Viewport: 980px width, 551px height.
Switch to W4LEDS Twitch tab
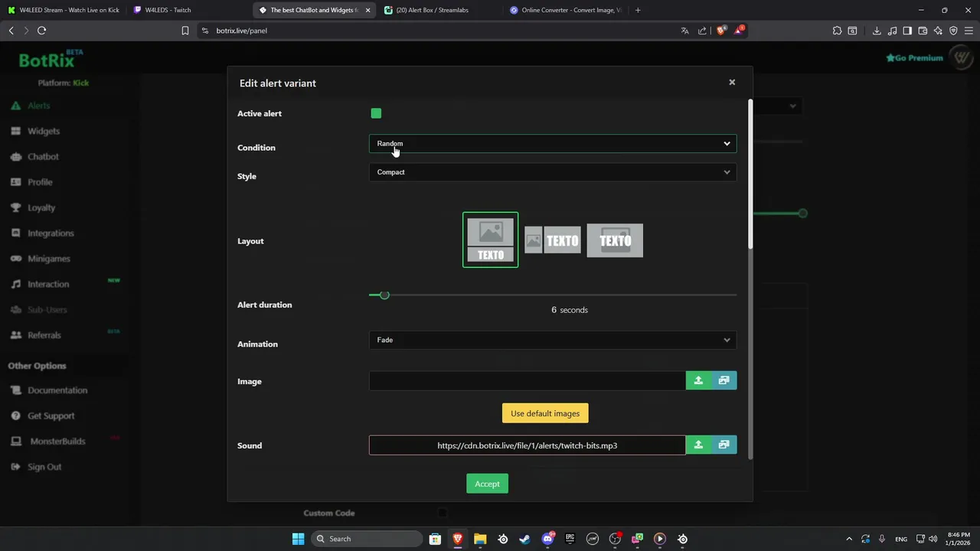(188, 10)
